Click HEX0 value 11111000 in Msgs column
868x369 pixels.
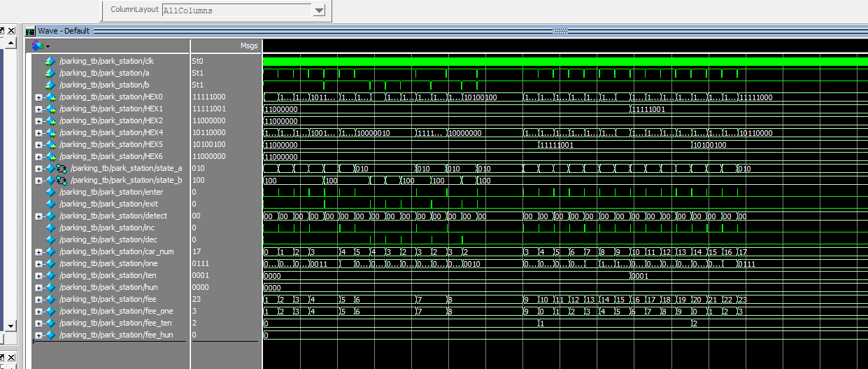[x=208, y=97]
